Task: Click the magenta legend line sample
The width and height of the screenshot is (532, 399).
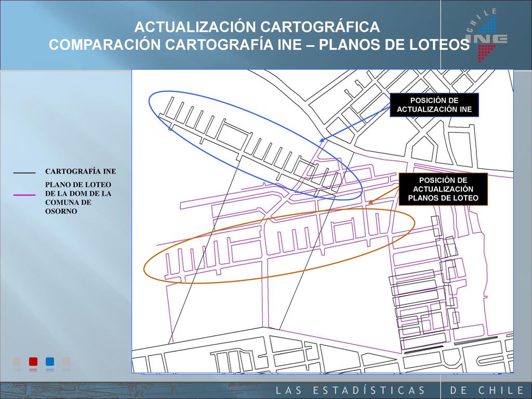Action: click(24, 195)
